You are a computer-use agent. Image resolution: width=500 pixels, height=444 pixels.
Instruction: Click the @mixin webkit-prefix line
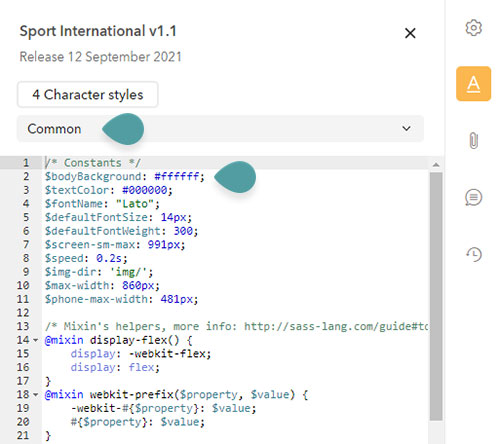[176, 395]
